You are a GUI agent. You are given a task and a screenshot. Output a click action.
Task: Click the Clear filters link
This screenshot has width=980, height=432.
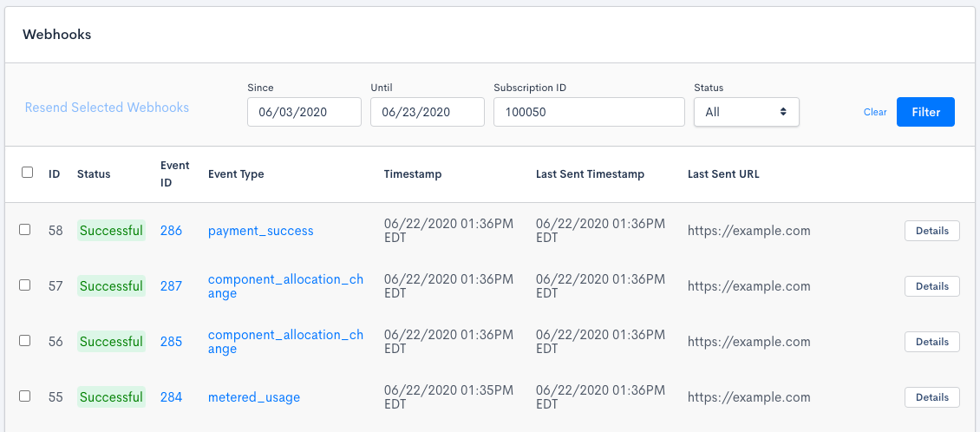(875, 112)
